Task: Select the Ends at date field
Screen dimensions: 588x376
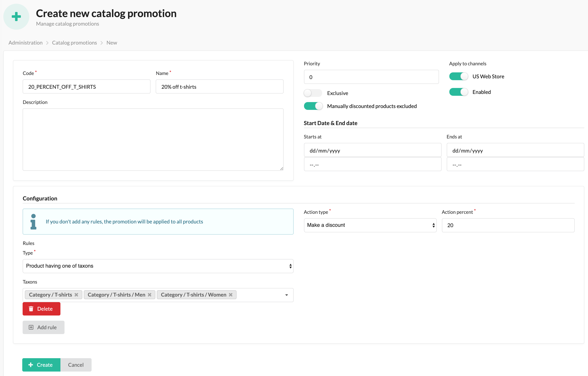Action: point(515,150)
